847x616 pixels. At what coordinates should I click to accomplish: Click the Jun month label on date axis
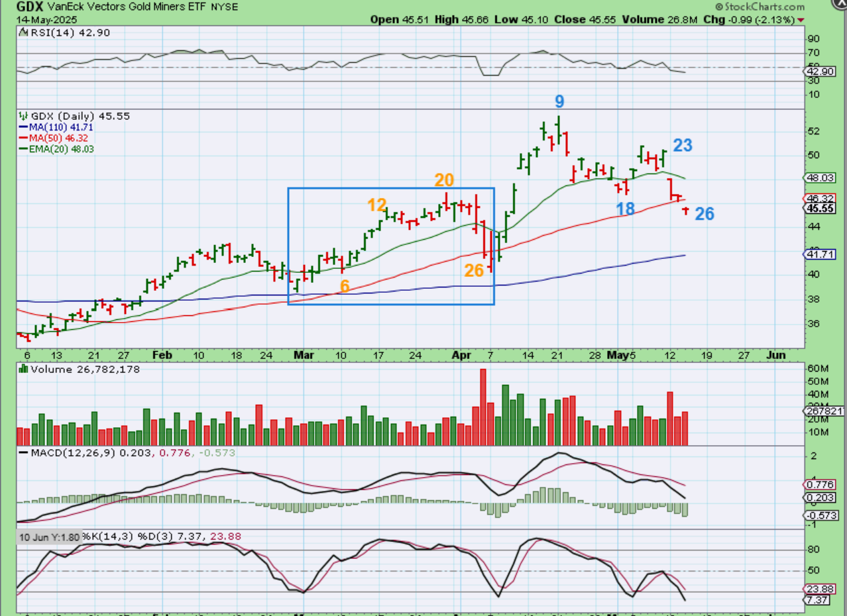pyautogui.click(x=777, y=355)
